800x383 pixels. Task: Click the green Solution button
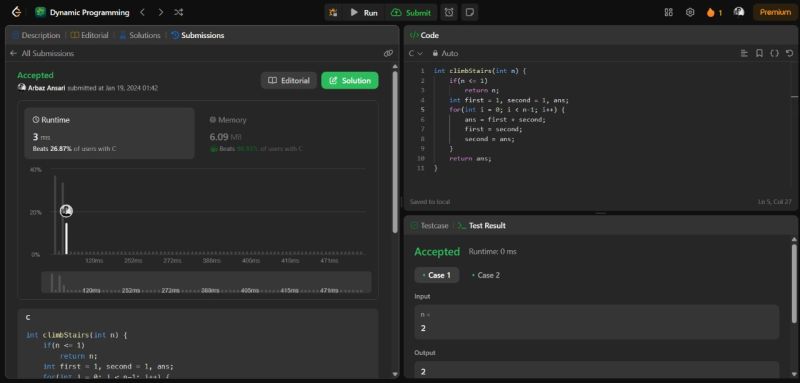[x=350, y=81]
